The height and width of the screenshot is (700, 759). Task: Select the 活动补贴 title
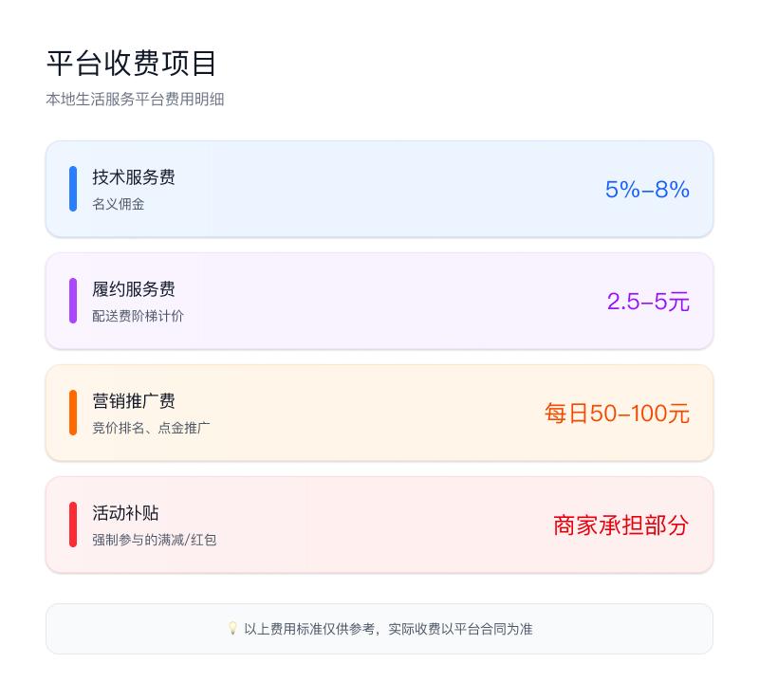pyautogui.click(x=125, y=513)
